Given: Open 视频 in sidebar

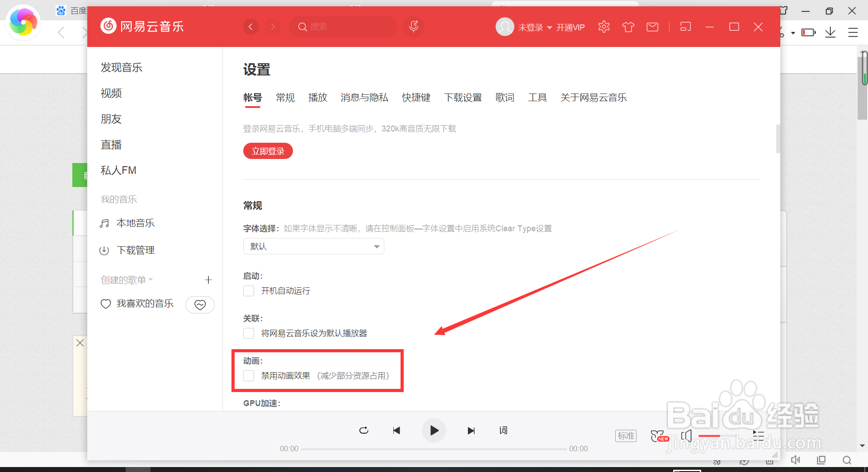Looking at the screenshot, I should 111,93.
